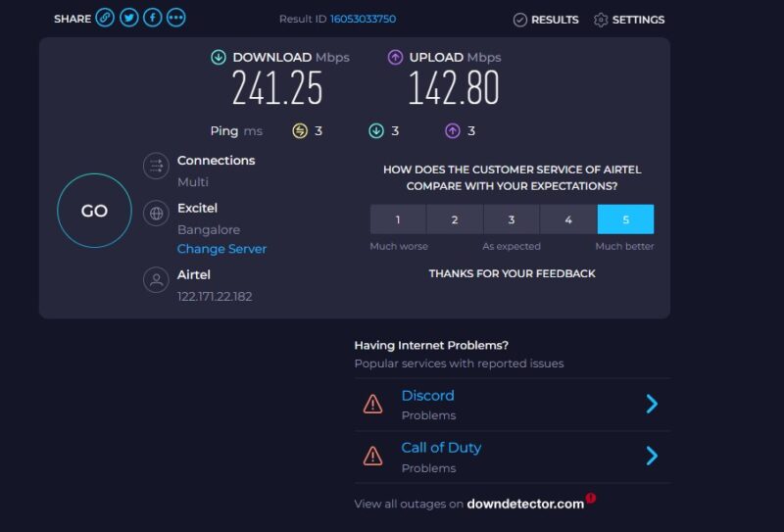Expand Discord problems chevron
This screenshot has width=784, height=532.
652,404
